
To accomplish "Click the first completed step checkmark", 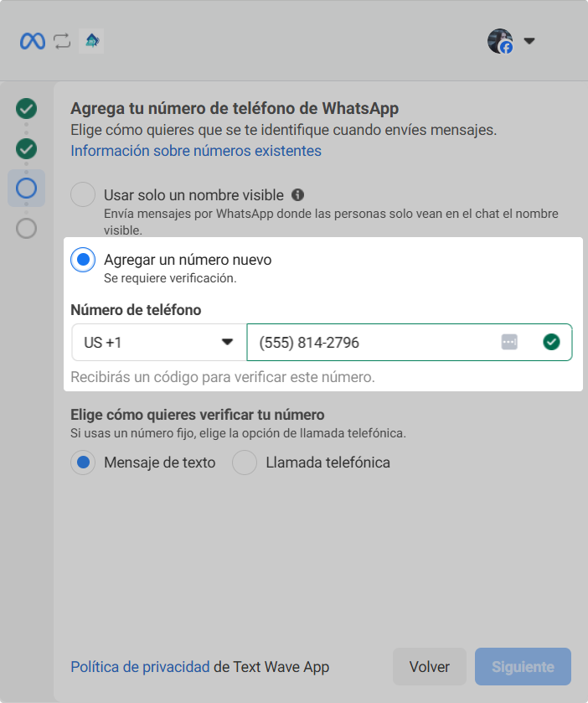I will click(x=27, y=108).
